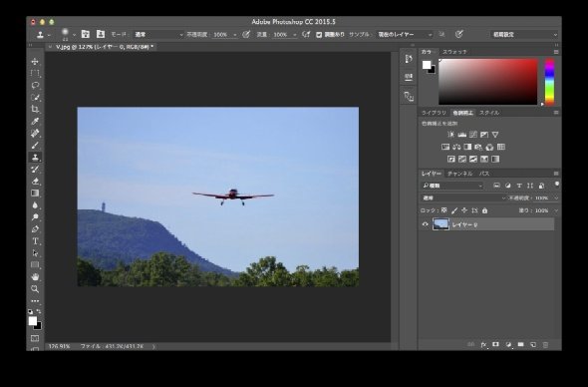Toggle pressure for size button
Viewport: 588px width, 387px height.
(459, 35)
